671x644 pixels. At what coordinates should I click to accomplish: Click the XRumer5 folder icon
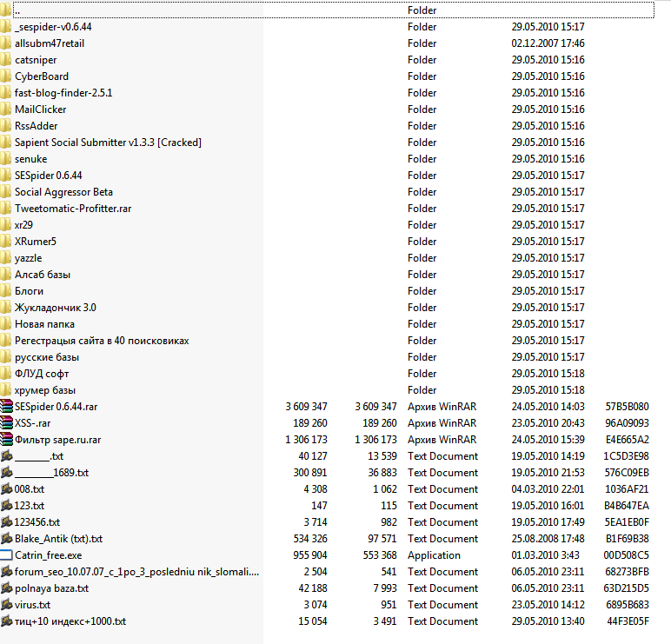tap(5, 242)
